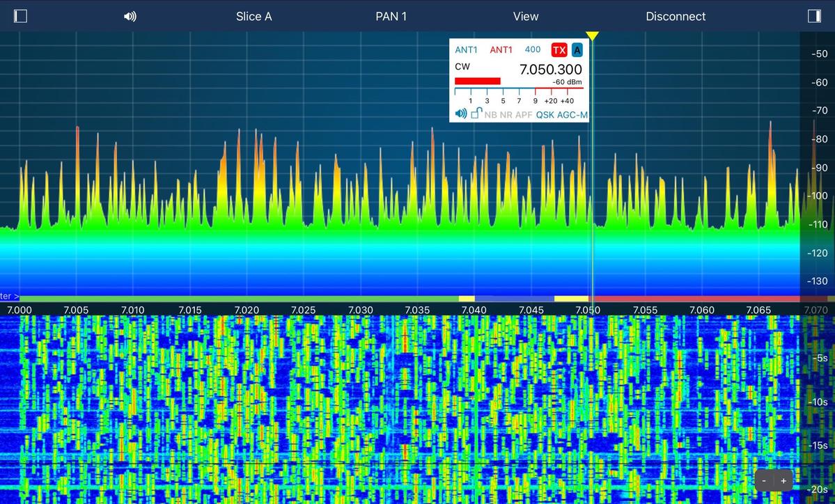Click the yellow slice marker triangle

[592, 36]
